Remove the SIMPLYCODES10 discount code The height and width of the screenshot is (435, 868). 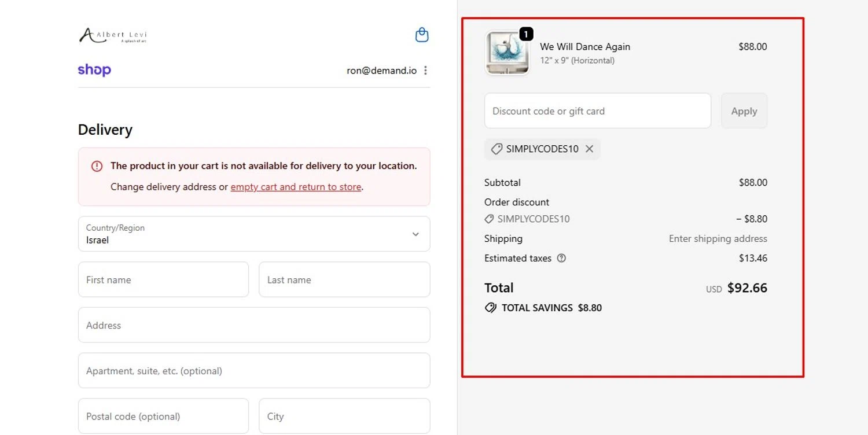(589, 149)
